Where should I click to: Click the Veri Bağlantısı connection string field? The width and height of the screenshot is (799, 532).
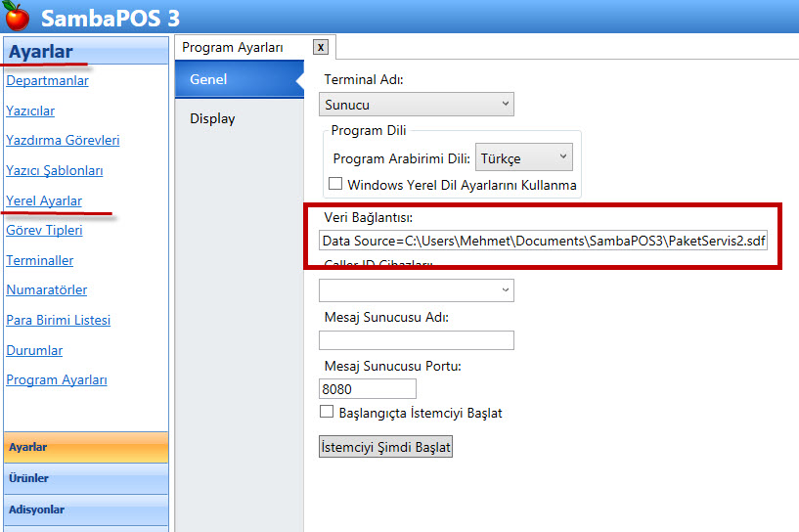coord(543,241)
